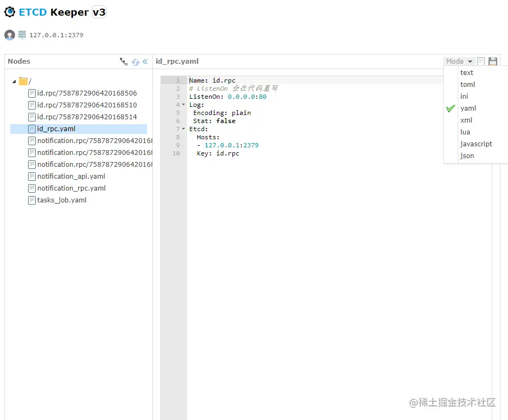Select node id.rpc/7587872906420168510

click(87, 105)
